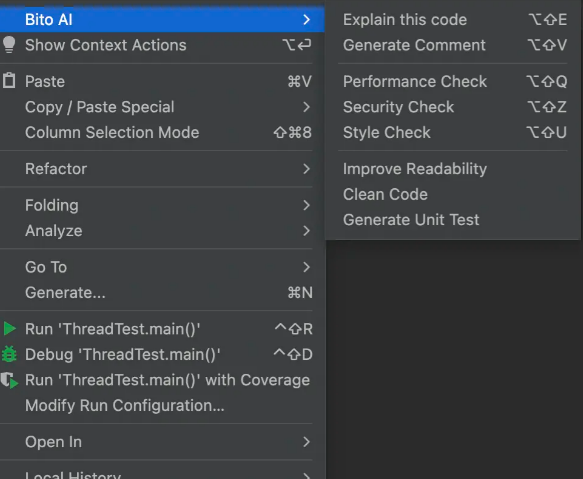Image resolution: width=583 pixels, height=479 pixels.
Task: Click the green Run triangle icon
Action: pos(9,329)
